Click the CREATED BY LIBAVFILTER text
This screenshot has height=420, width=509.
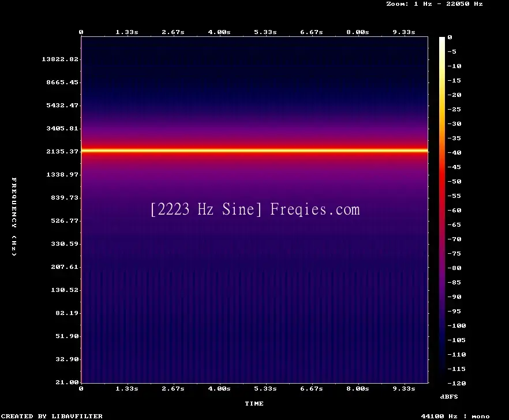tap(51, 416)
